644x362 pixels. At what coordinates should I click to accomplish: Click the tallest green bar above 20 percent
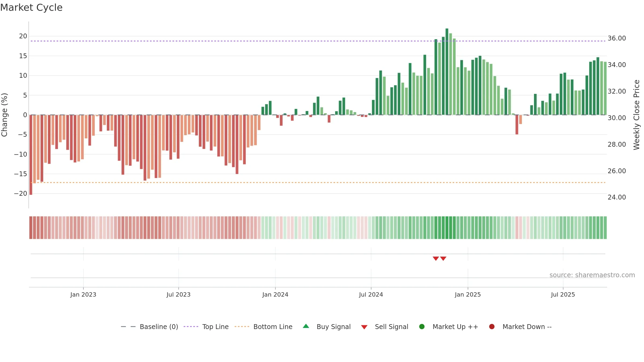(x=447, y=72)
